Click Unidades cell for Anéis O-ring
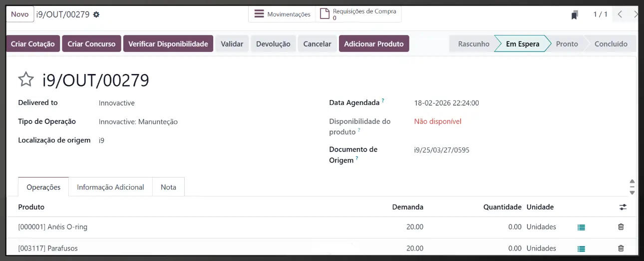The width and height of the screenshot is (644, 261). [x=541, y=227]
